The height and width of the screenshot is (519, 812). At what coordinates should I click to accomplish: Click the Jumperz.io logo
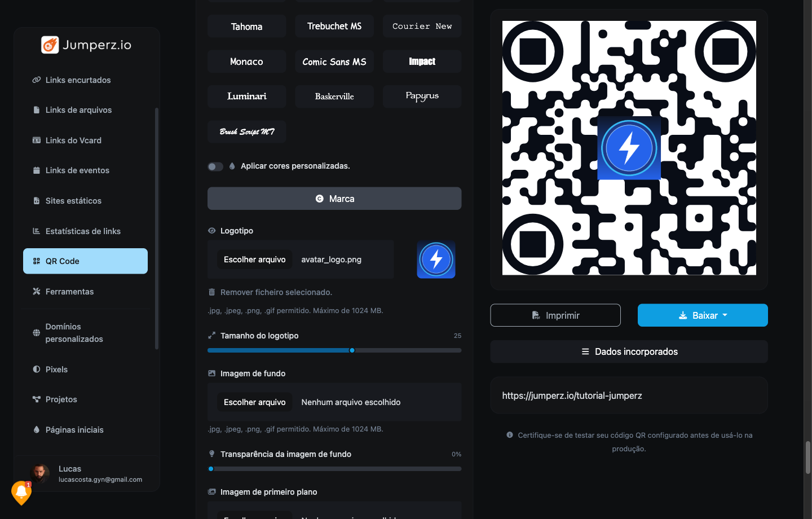click(86, 45)
